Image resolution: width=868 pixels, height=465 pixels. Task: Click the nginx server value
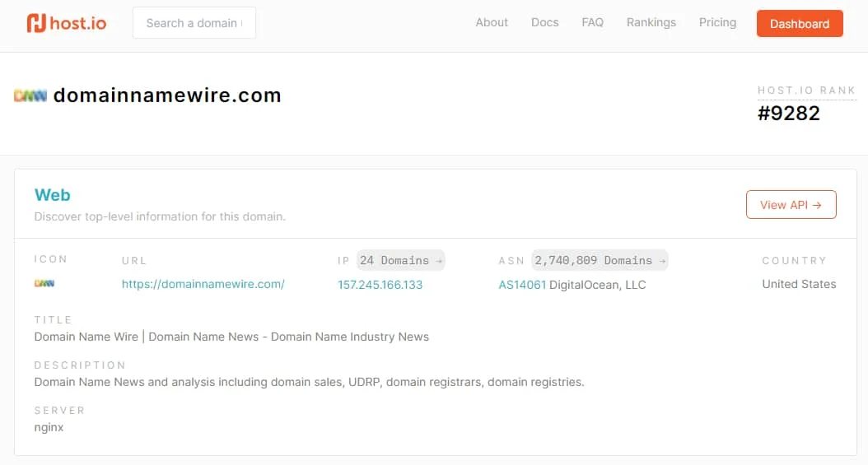[x=49, y=427]
